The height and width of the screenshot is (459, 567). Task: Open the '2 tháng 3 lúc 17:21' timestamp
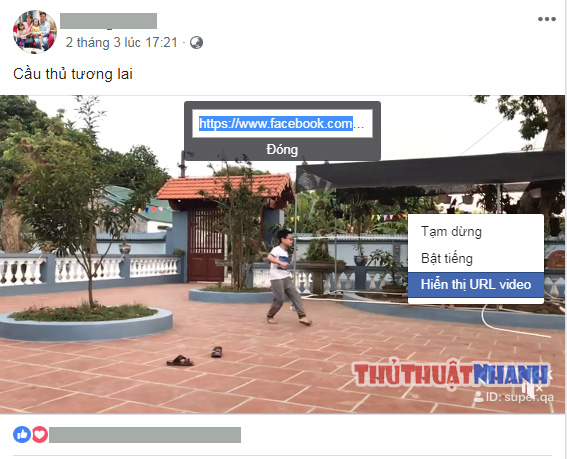[122, 43]
